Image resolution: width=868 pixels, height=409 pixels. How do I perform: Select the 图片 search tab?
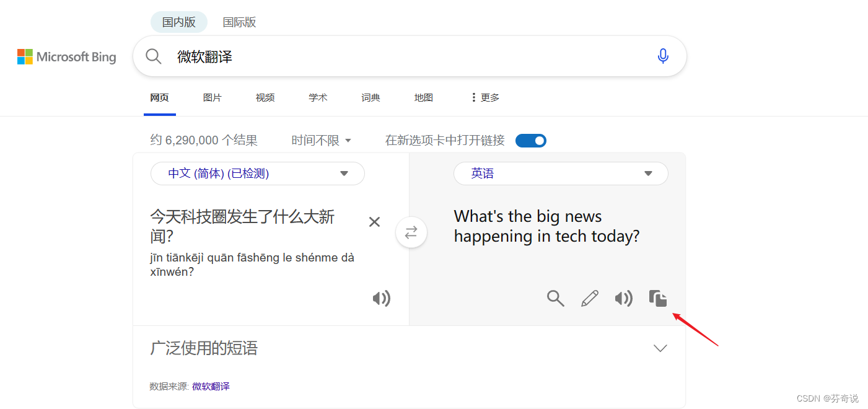[212, 97]
